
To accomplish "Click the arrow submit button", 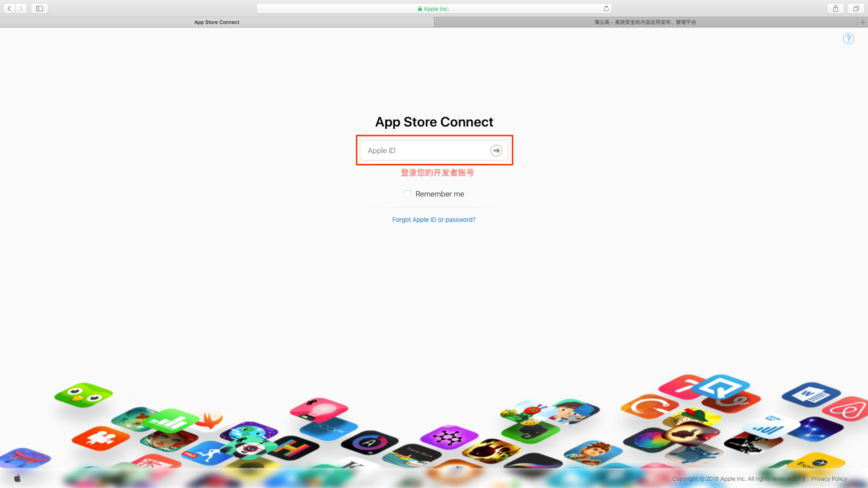I will pos(496,150).
